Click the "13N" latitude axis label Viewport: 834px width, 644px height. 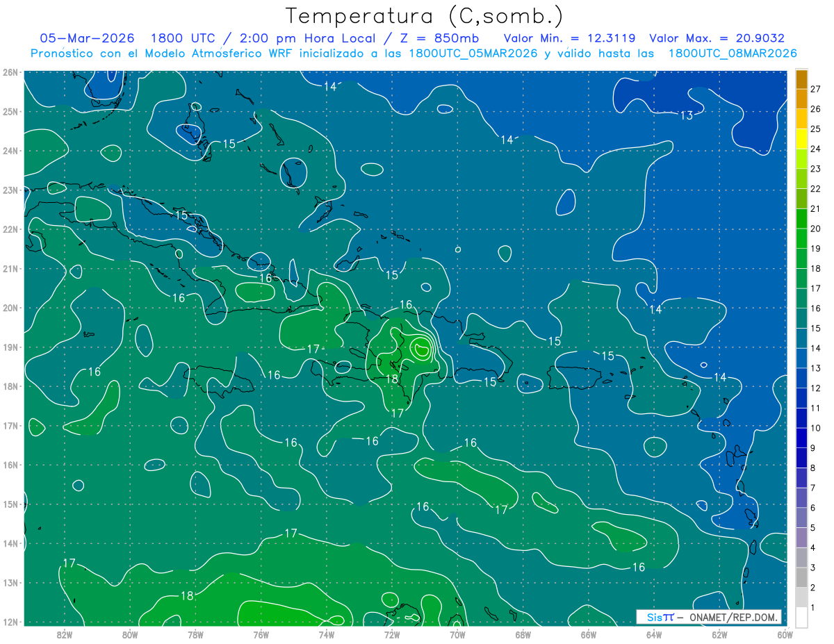pyautogui.click(x=10, y=583)
